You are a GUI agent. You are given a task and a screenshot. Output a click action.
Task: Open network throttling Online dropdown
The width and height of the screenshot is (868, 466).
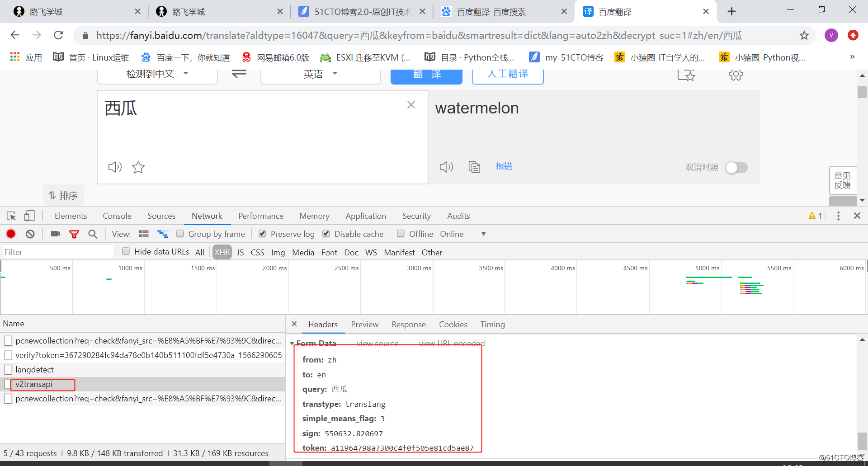tap(463, 234)
